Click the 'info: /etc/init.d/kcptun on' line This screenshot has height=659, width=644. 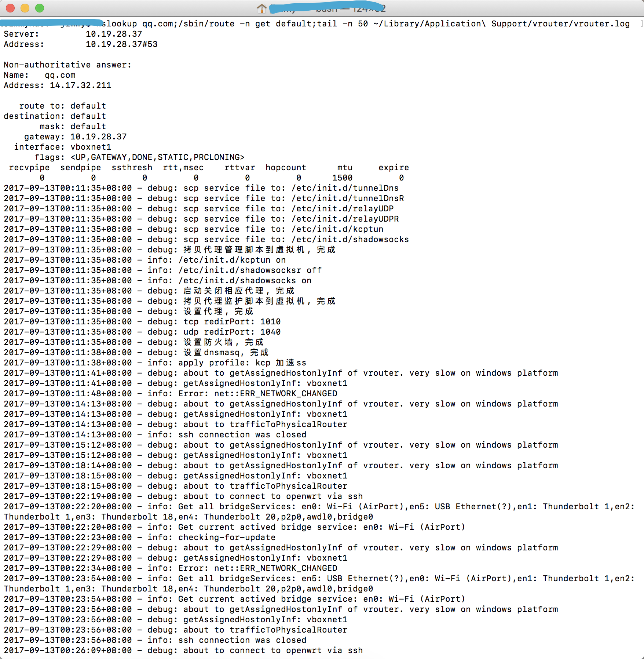[x=145, y=260]
